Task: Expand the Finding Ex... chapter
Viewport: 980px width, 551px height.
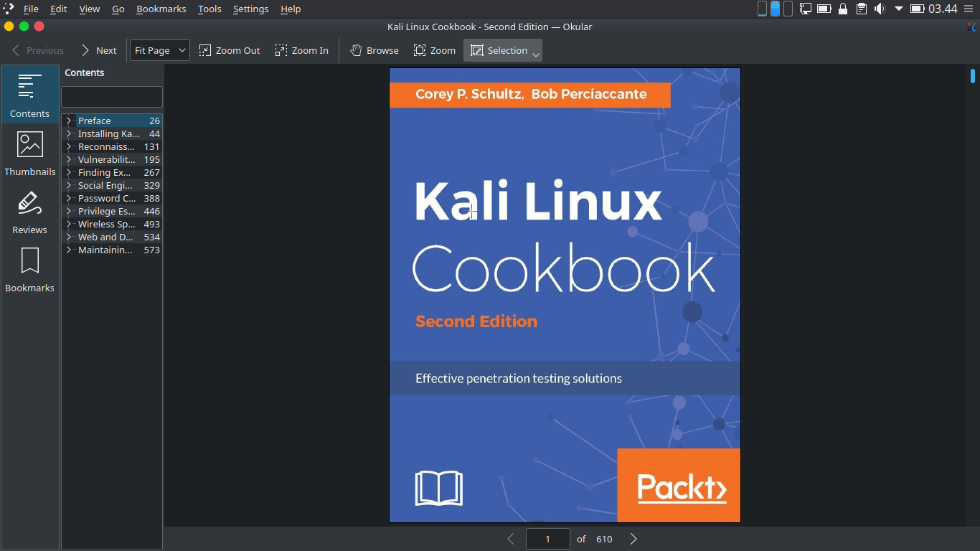Action: point(69,172)
